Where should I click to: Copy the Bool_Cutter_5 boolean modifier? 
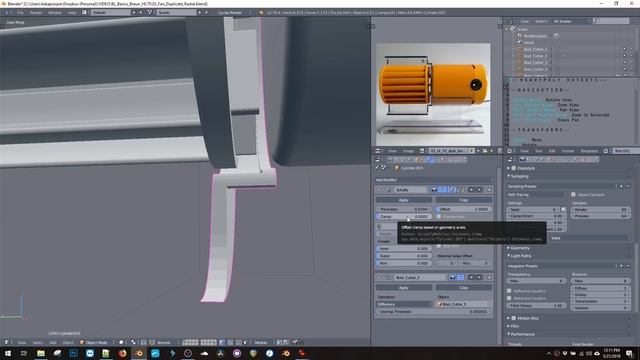tap(463, 288)
